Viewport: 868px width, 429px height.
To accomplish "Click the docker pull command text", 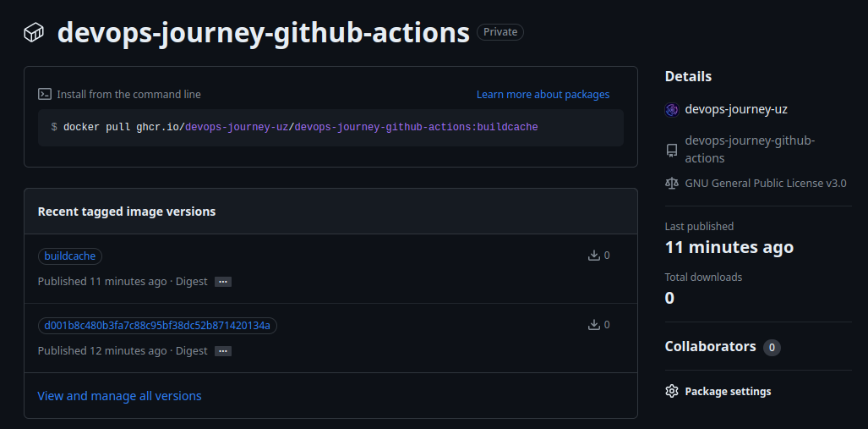I will (301, 127).
